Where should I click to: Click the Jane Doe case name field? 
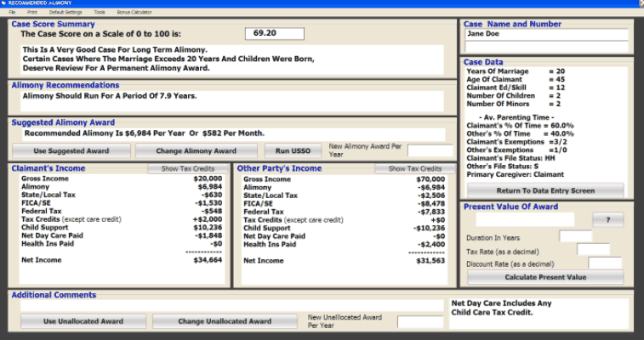click(x=545, y=35)
